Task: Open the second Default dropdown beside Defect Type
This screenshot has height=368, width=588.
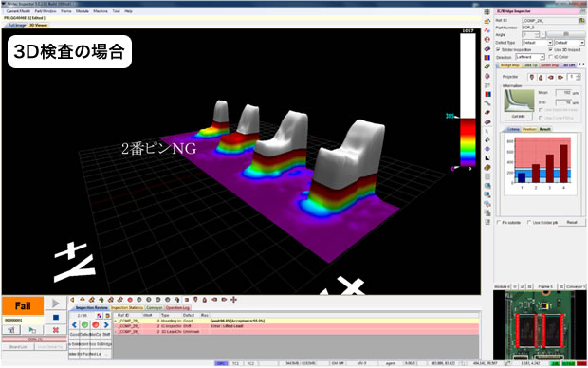Action: tap(569, 43)
